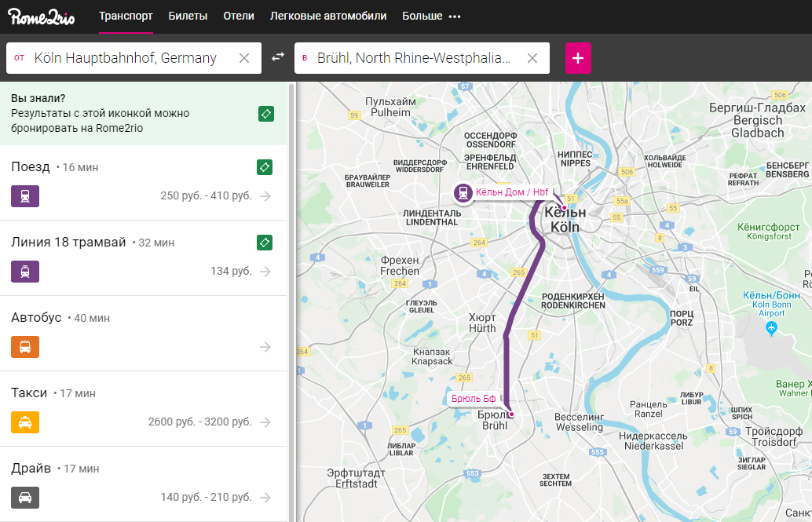Expand Автобус route details arrow

[x=265, y=347]
